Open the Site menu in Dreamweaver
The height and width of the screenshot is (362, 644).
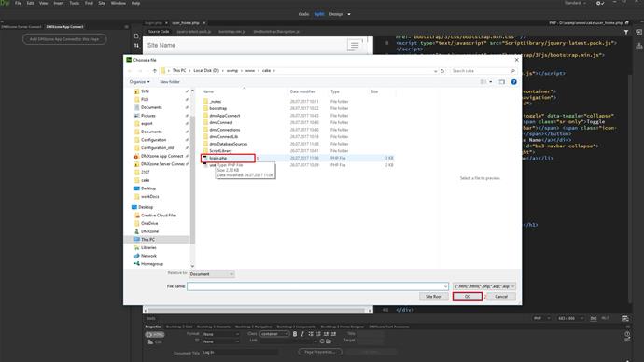(102, 3)
